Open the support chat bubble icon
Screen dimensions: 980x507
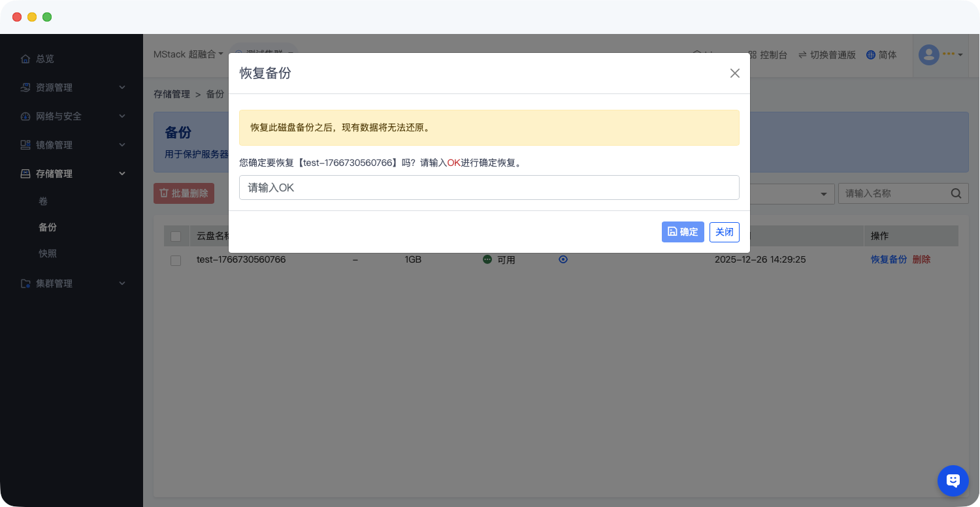point(953,480)
